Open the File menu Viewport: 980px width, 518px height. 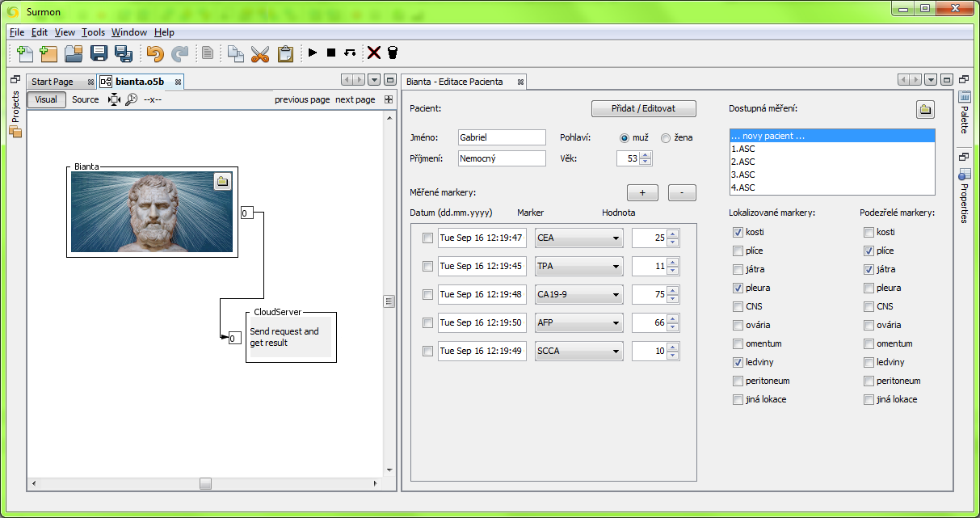pos(18,32)
